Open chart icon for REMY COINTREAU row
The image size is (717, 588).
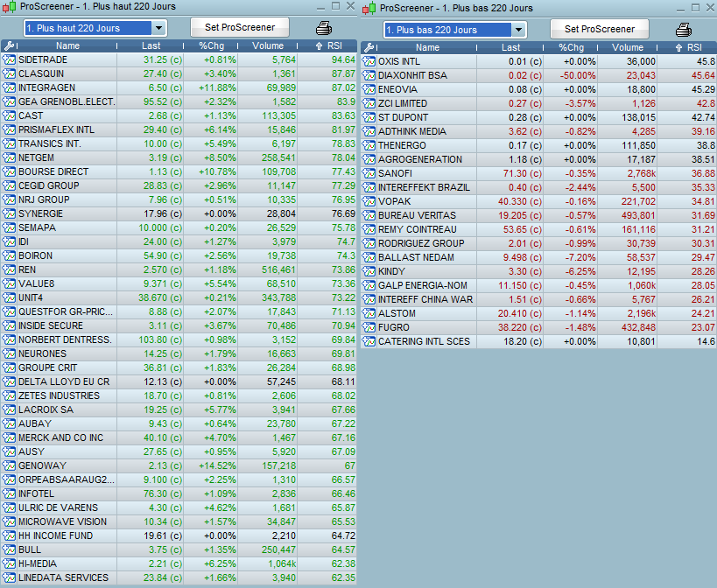(x=369, y=230)
